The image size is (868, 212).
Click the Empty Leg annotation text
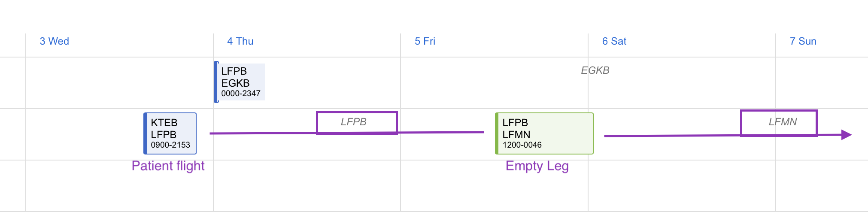pyautogui.click(x=537, y=166)
